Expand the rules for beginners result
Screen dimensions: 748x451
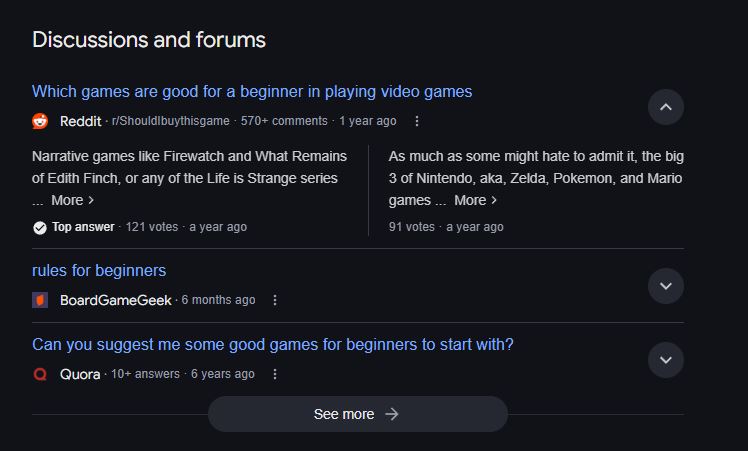pyautogui.click(x=665, y=286)
